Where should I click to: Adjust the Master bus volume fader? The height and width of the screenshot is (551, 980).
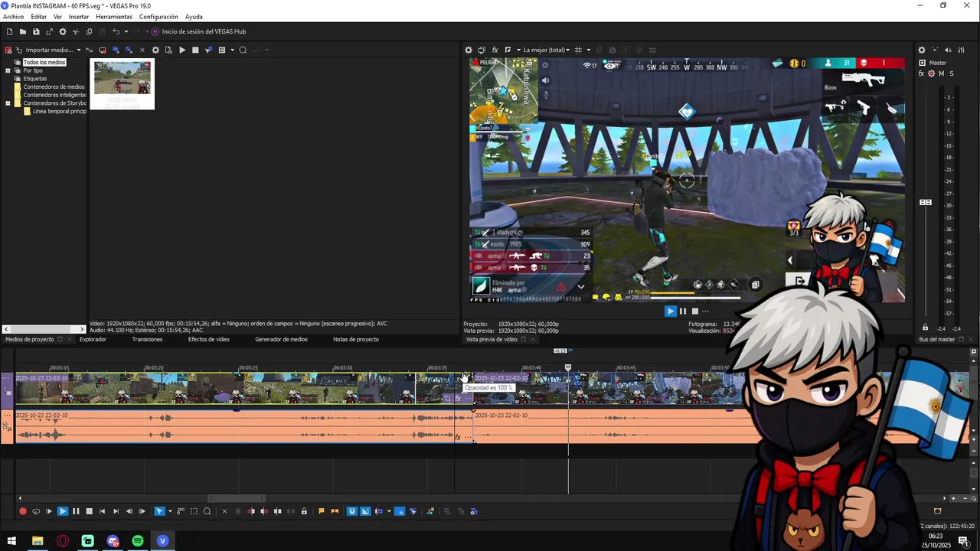click(926, 202)
